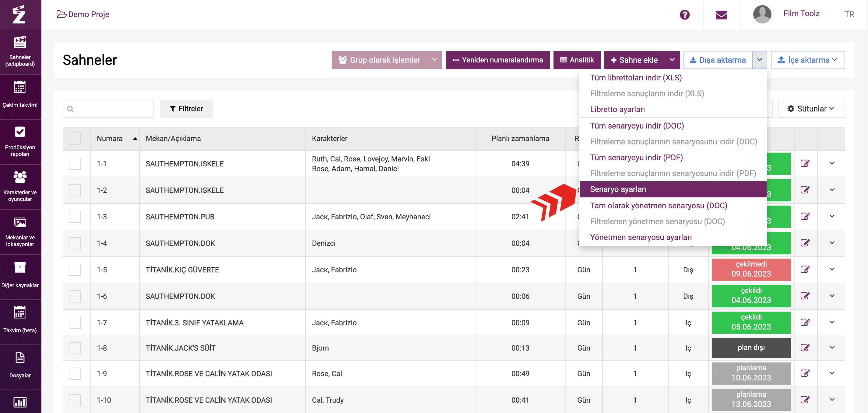The height and width of the screenshot is (413, 868).
Task: Toggle the select-all header checkbox
Action: click(x=75, y=139)
